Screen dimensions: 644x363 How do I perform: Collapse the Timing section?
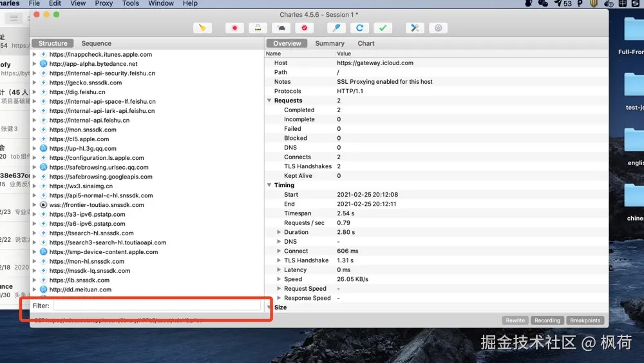[269, 185]
